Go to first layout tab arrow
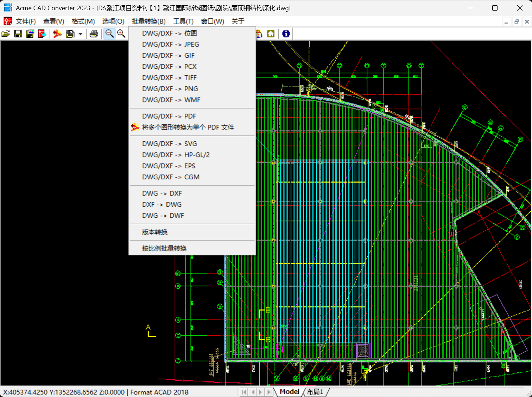Image resolution: width=532 pixels, height=397 pixels. point(244,392)
